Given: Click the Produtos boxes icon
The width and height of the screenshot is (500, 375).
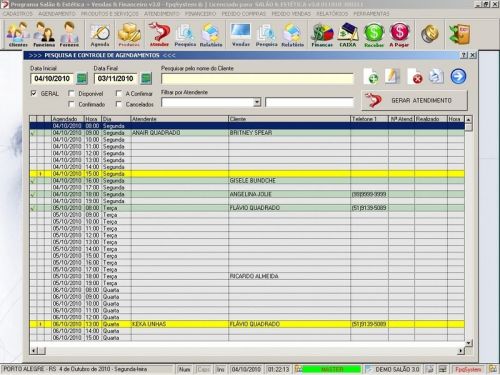Looking at the screenshot, I should pos(129,34).
